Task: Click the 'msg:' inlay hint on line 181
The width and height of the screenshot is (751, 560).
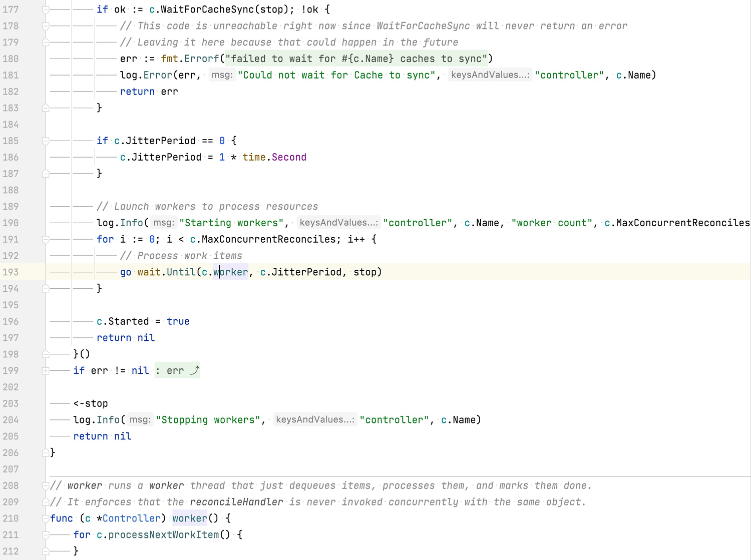Action: [x=222, y=75]
